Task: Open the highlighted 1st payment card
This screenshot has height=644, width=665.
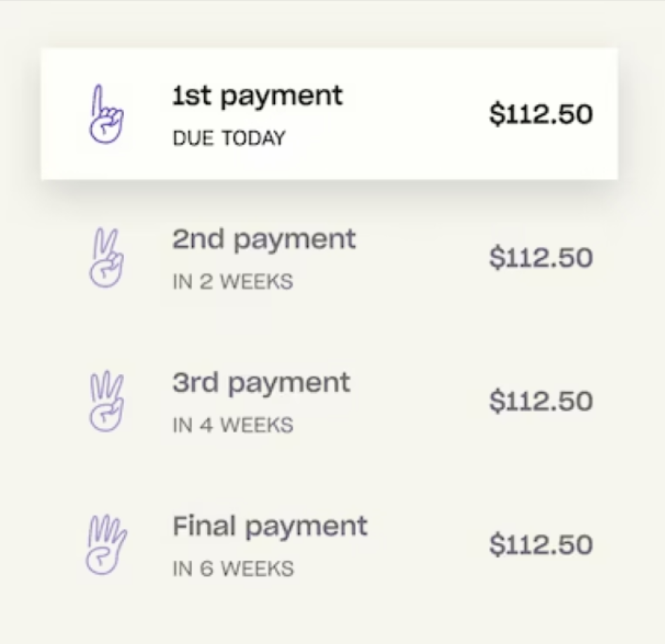Action: (x=330, y=114)
